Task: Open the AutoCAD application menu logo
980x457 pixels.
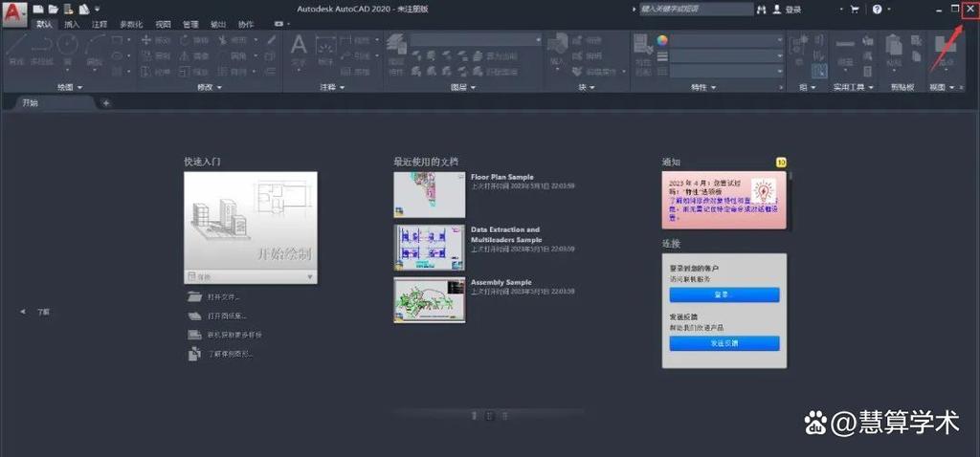Action: (x=13, y=14)
